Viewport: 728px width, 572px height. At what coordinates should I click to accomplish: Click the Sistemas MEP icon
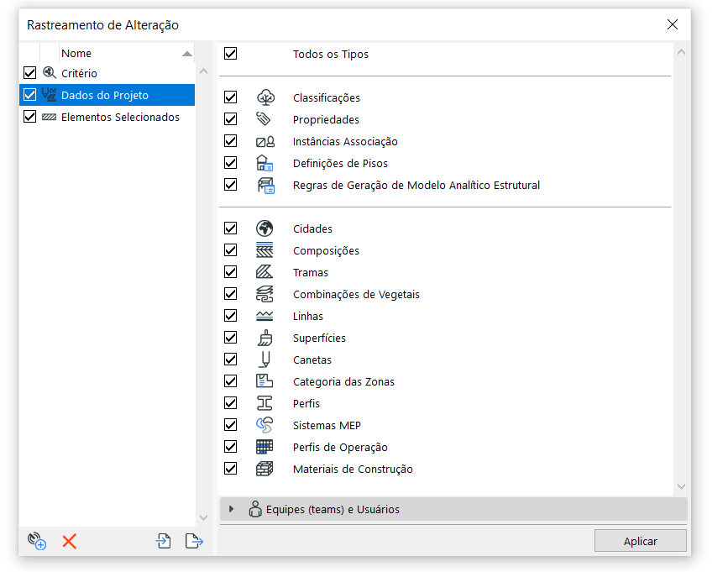pyautogui.click(x=264, y=425)
